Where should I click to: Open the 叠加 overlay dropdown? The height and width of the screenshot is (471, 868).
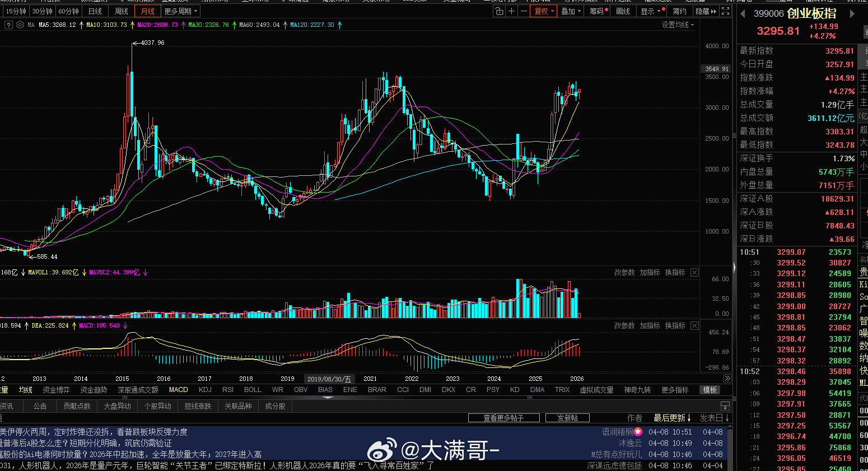(x=570, y=11)
